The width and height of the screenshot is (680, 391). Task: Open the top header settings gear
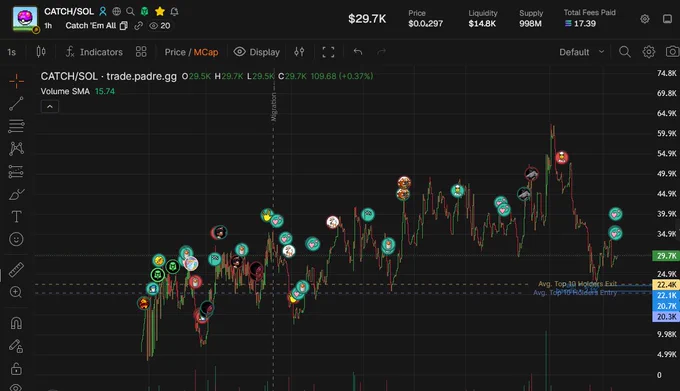coord(645,19)
